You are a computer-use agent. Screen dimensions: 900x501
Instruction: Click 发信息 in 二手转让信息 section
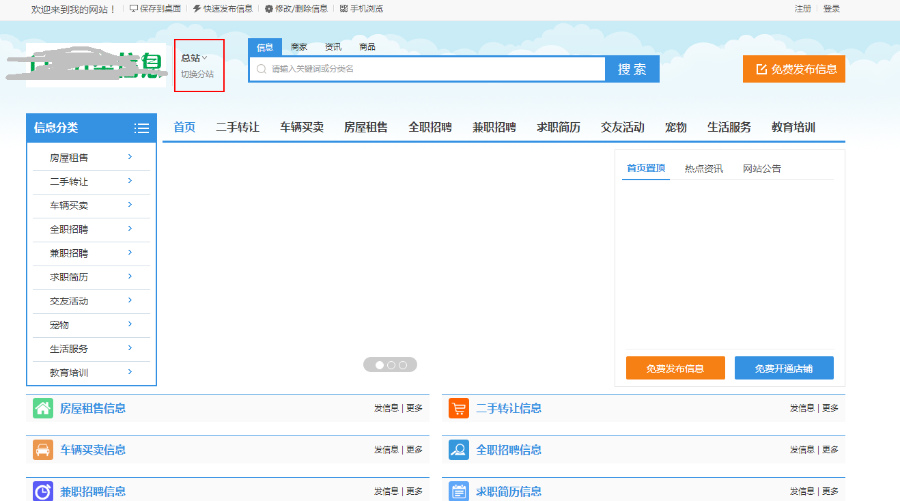802,408
